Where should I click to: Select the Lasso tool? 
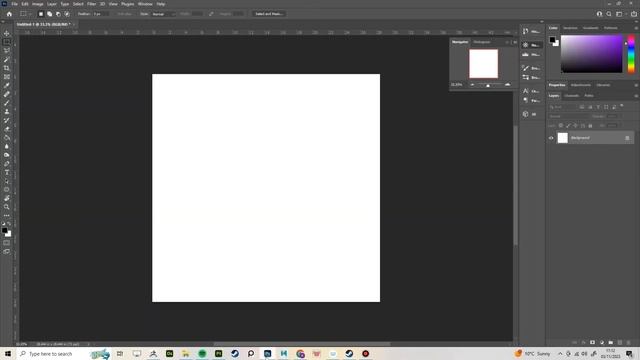[x=7, y=51]
